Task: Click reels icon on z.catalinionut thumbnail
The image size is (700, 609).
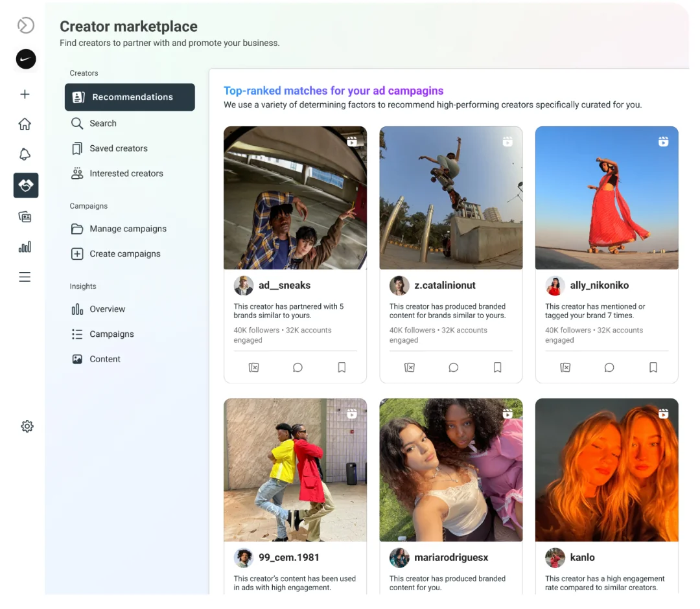Action: point(507,141)
